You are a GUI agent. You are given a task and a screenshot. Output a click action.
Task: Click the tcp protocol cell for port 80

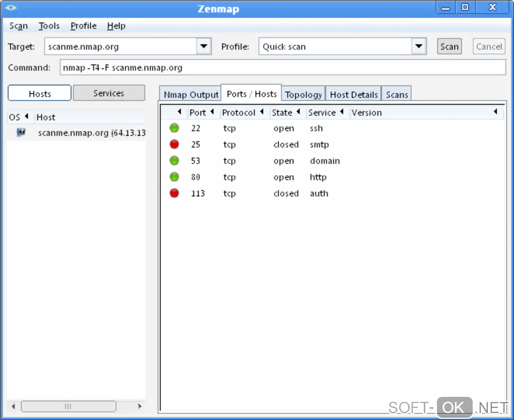point(229,177)
